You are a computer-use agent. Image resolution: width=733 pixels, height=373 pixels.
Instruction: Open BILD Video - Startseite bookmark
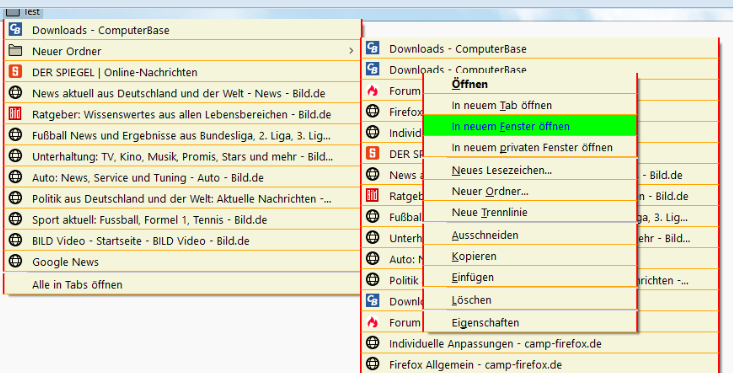point(182,240)
